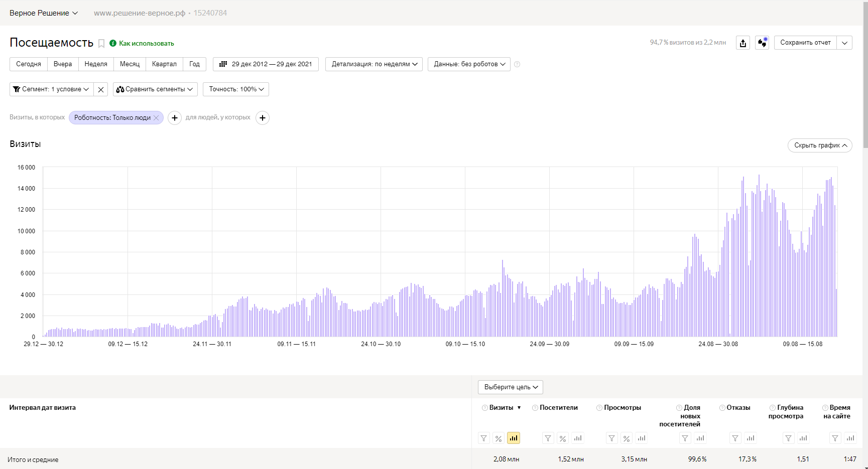The image size is (868, 469).
Task: Add a people condition with second plus
Action: 263,118
